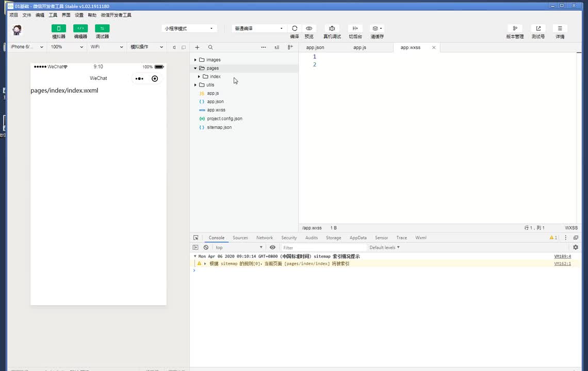The height and width of the screenshot is (371, 588).
Task: Open the 微信开发者工具 menu
Action: coord(116,15)
